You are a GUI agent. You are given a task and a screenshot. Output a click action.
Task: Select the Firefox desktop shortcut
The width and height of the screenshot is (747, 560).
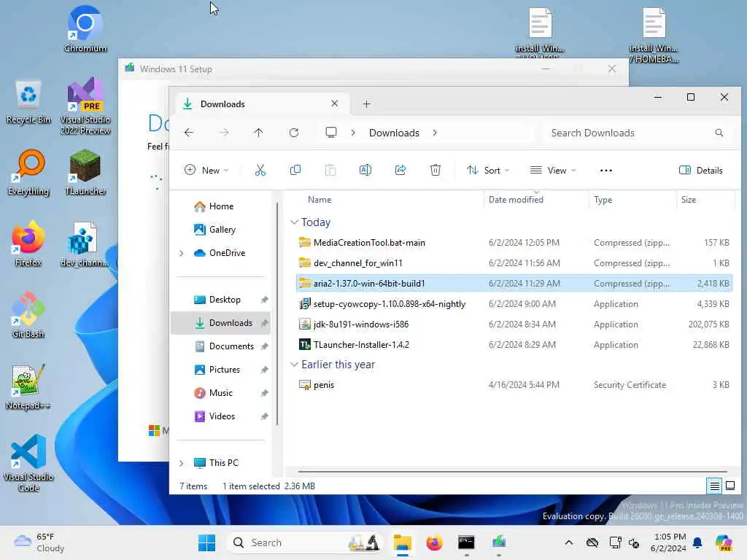coord(28,244)
